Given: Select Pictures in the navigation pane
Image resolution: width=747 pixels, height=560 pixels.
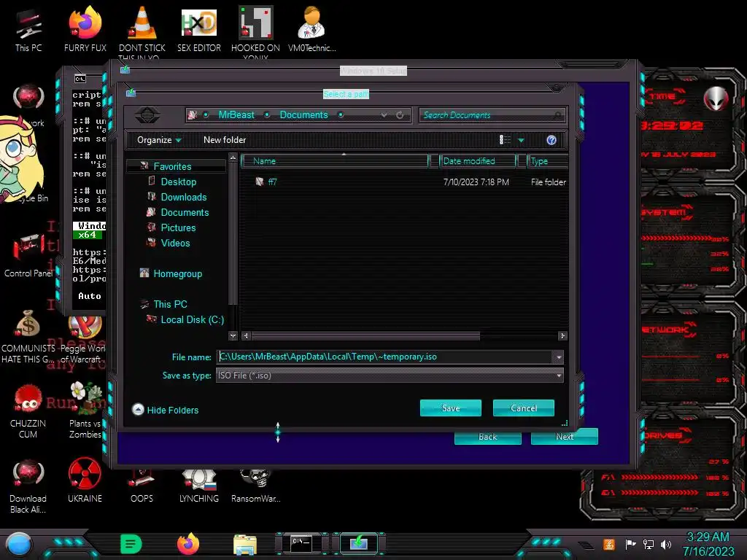Looking at the screenshot, I should coord(178,227).
